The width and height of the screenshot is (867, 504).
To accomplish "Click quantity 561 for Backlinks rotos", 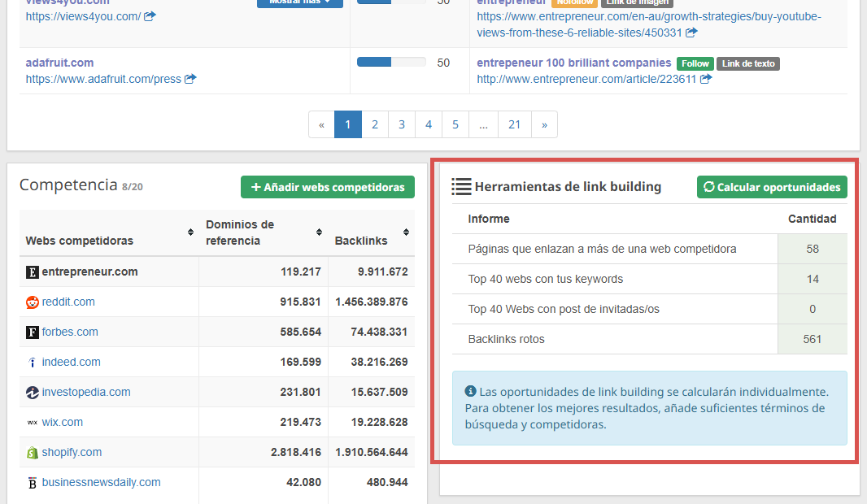I will (813, 339).
